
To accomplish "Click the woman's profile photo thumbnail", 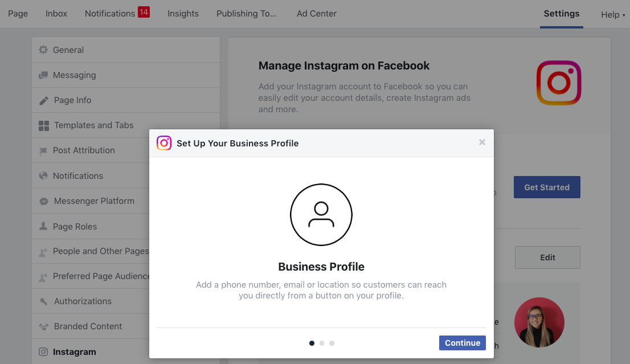I will click(539, 322).
